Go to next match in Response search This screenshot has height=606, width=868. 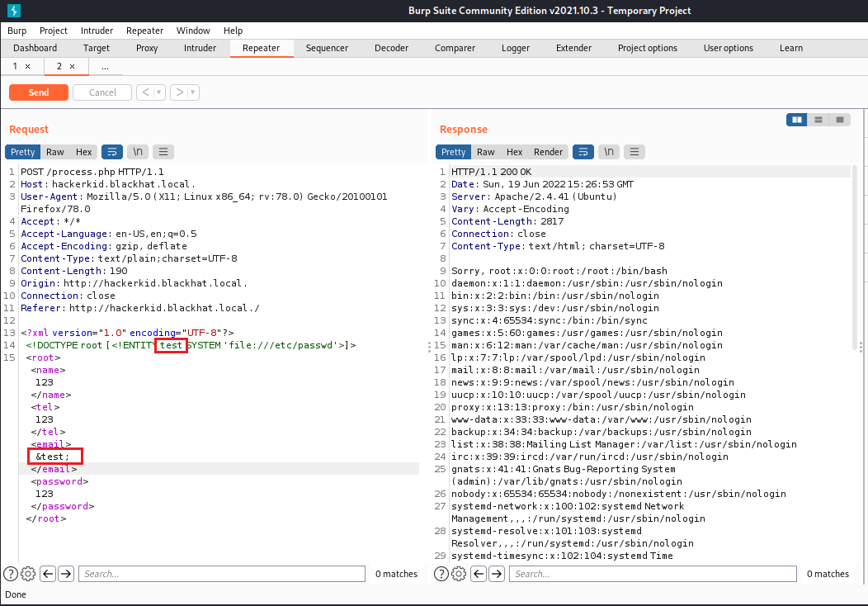(x=497, y=574)
